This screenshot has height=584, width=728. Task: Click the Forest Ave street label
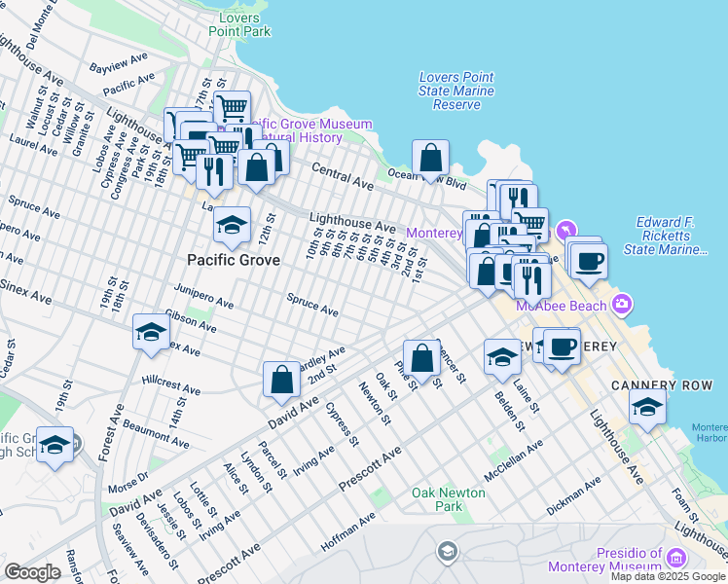(x=111, y=433)
